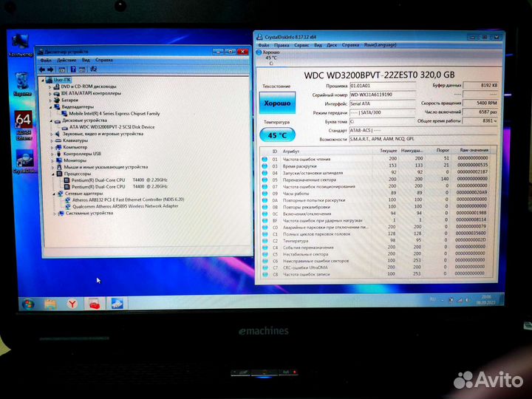Expand the Системные устройства node

pos(54,214)
